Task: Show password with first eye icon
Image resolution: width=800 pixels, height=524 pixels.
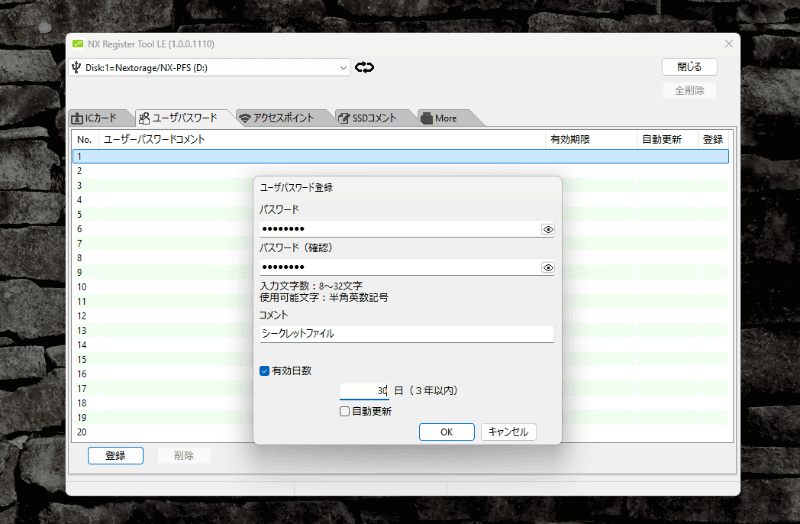Action: click(x=548, y=230)
